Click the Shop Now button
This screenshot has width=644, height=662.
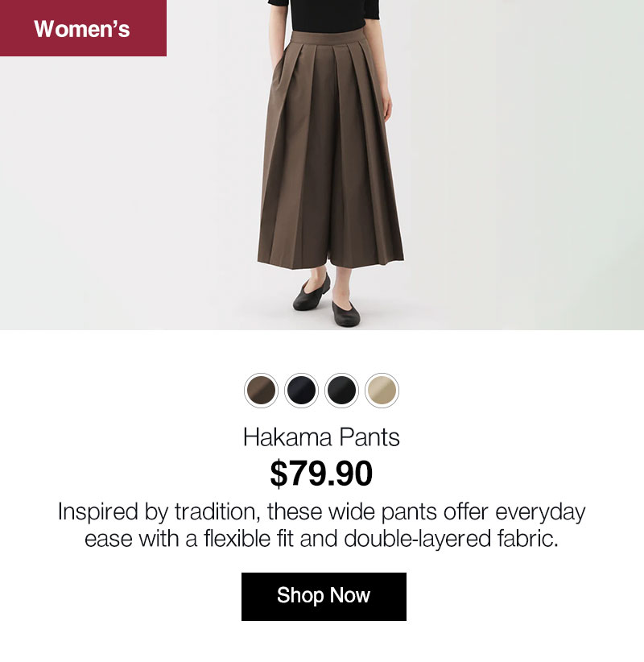pyautogui.click(x=324, y=596)
